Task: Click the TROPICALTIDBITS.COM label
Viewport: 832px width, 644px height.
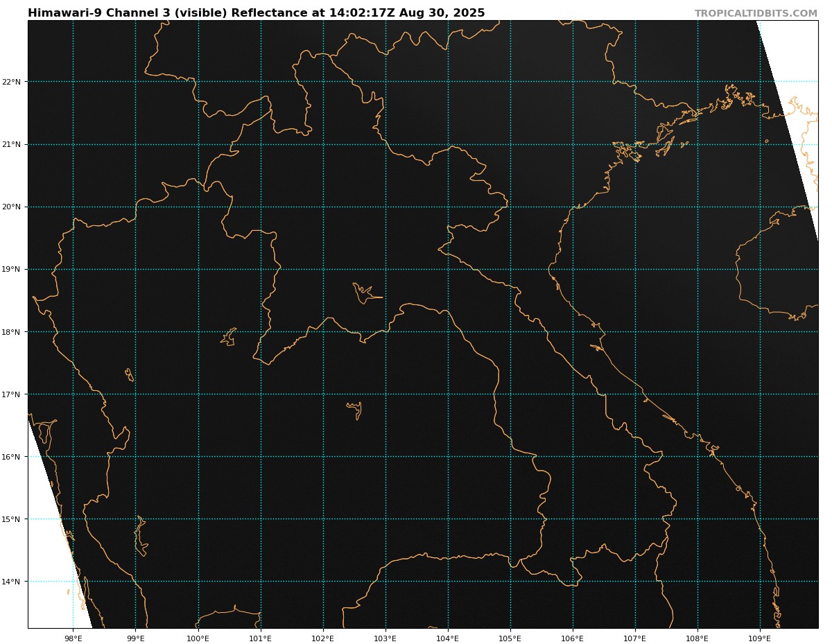Action: [x=756, y=14]
